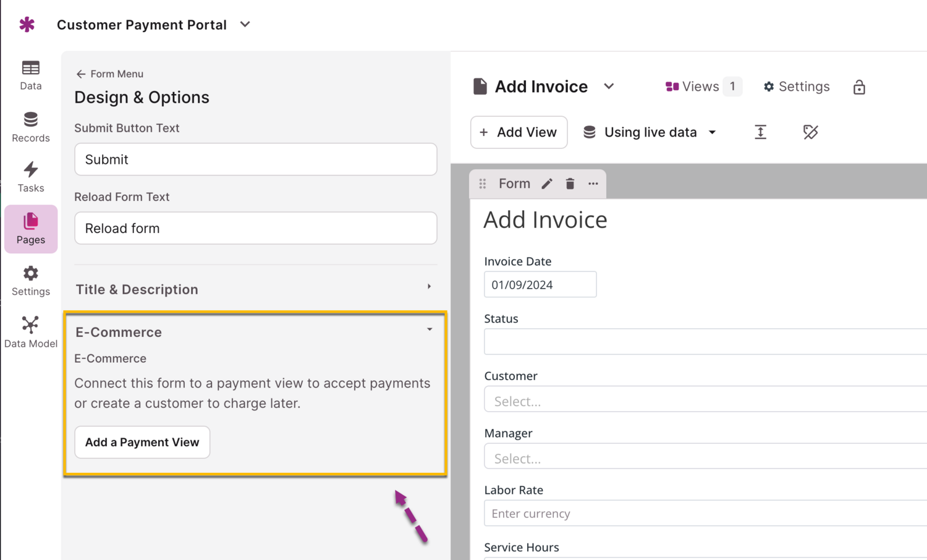Image resolution: width=927 pixels, height=560 pixels.
Task: Click the purple asterisk logo
Action: tap(27, 25)
